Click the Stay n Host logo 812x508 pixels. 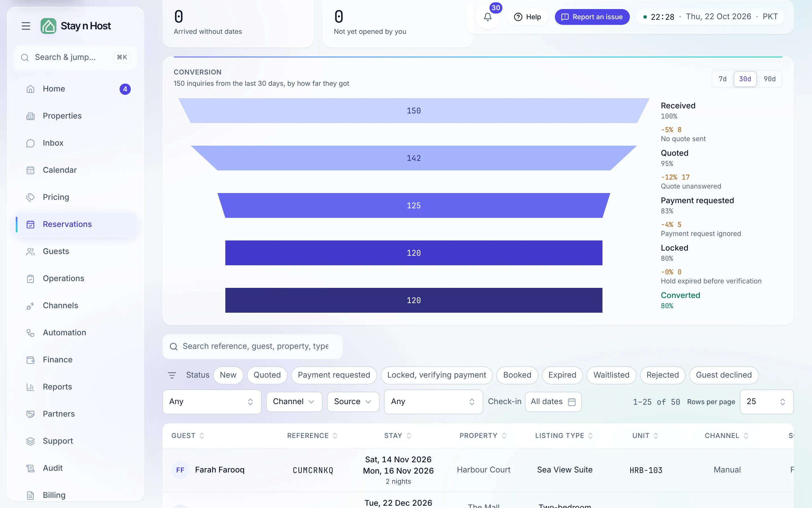pos(76,26)
